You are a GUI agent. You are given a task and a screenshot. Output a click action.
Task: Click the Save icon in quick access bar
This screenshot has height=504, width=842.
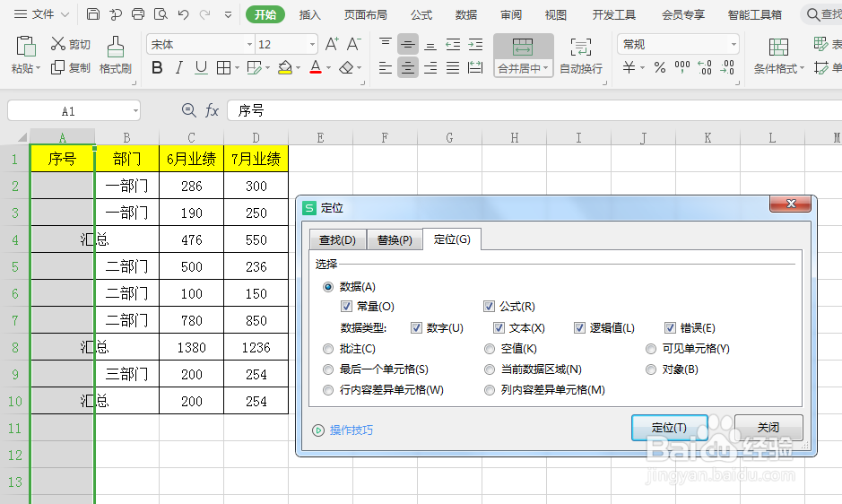click(x=93, y=14)
